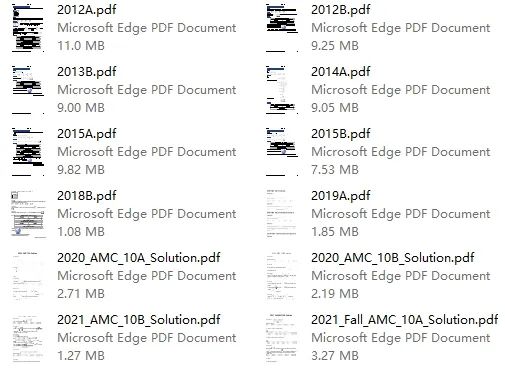
Task: Select the 2012A.pdf thumbnail icon
Action: coord(28,28)
